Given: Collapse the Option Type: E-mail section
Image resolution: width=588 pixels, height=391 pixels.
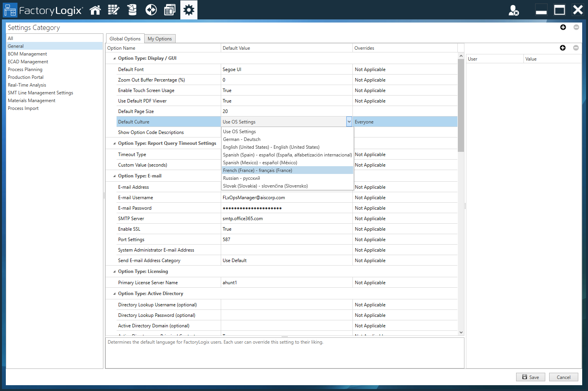Looking at the screenshot, I should pyautogui.click(x=114, y=176).
